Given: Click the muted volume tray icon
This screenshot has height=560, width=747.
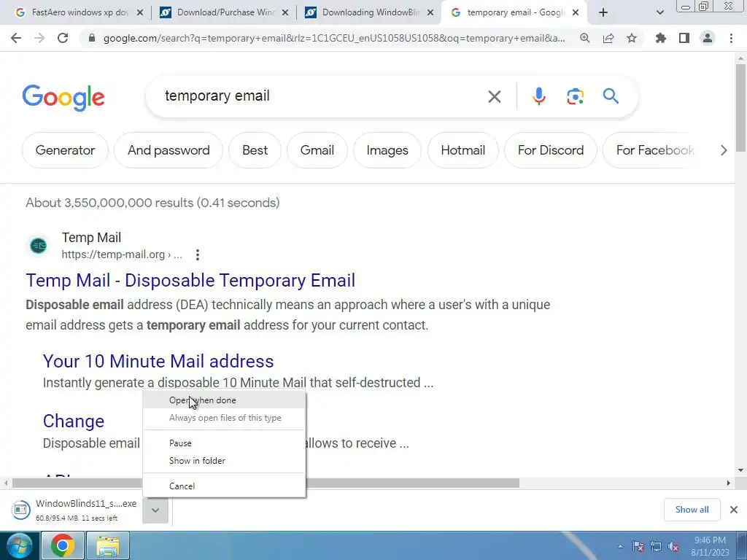Looking at the screenshot, I should click(x=673, y=547).
